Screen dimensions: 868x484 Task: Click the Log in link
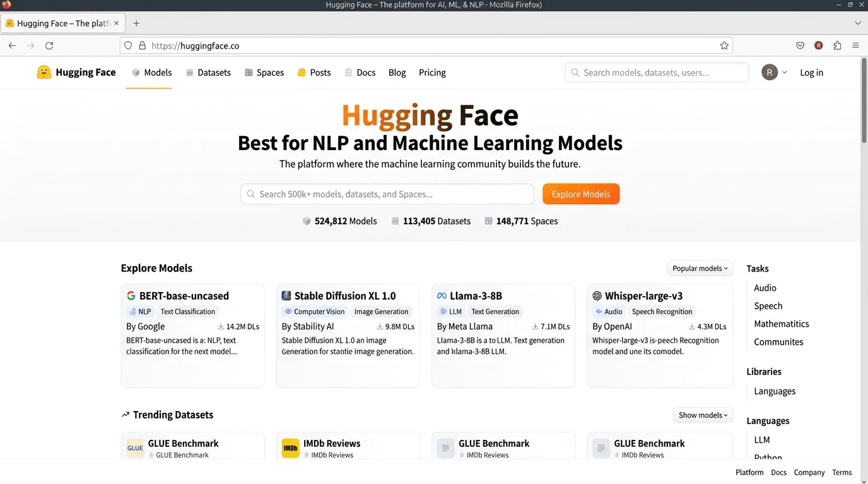(x=811, y=72)
